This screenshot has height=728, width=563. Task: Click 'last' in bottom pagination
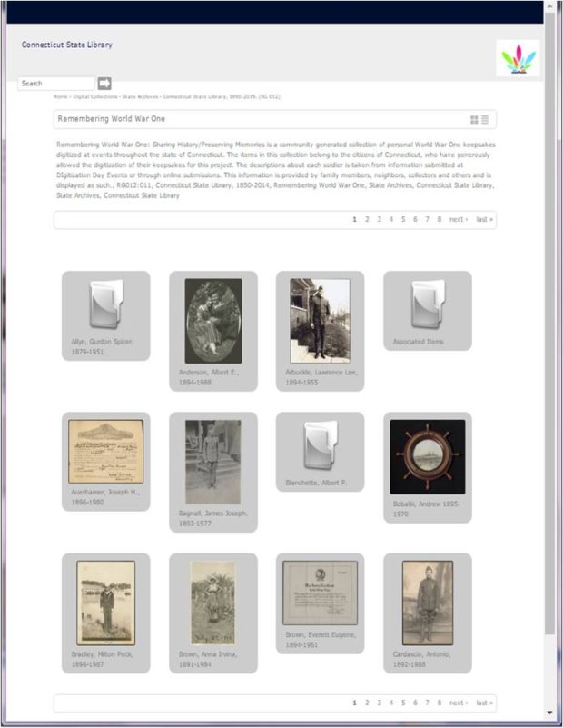pyautogui.click(x=484, y=703)
